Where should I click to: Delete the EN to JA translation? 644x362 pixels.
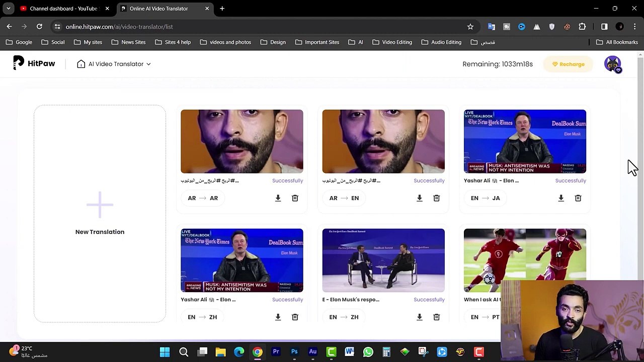[x=578, y=198]
